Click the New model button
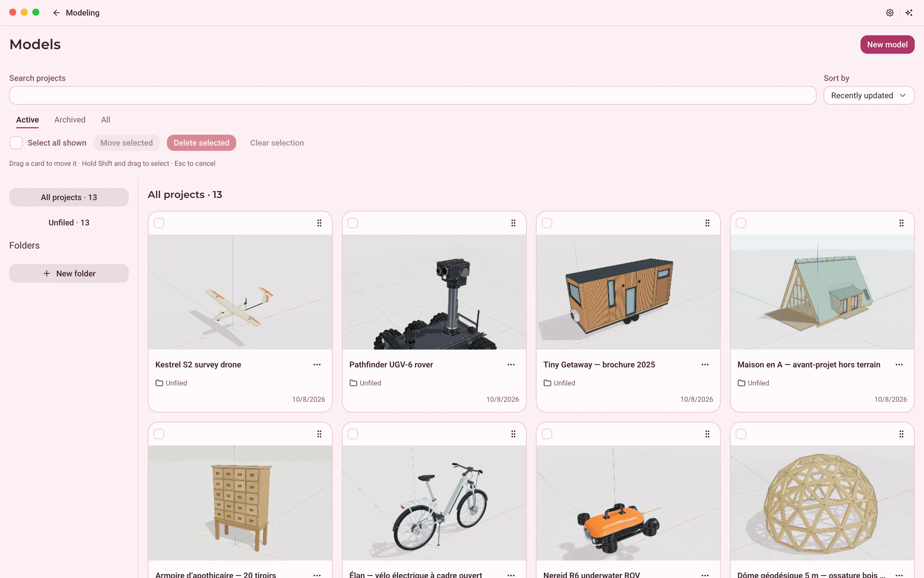The width and height of the screenshot is (924, 578). (x=887, y=44)
